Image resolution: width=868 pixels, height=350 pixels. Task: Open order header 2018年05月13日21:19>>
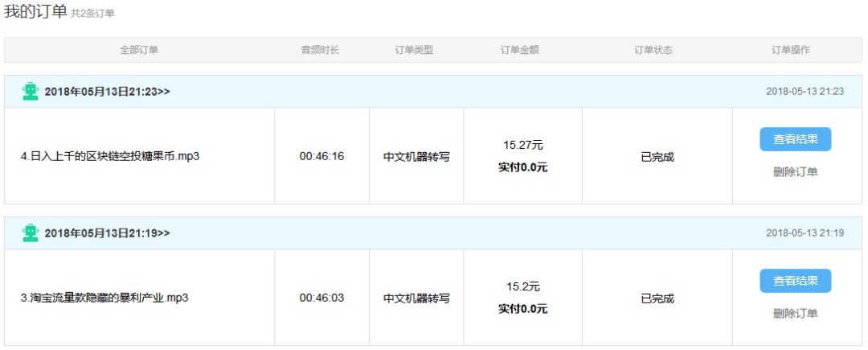108,233
